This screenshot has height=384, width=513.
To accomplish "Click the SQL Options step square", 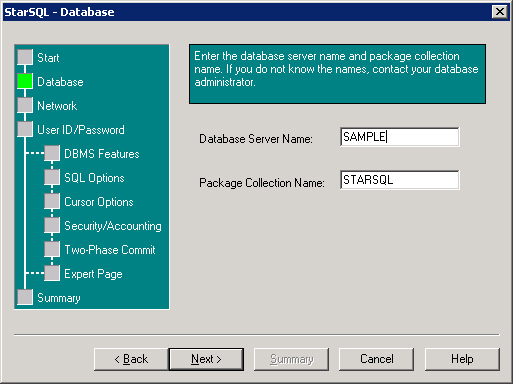I will click(52, 177).
